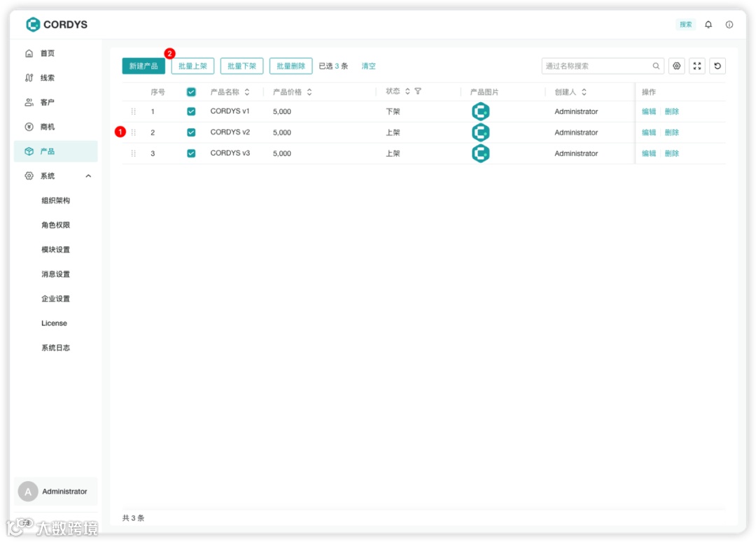The width and height of the screenshot is (756, 542).
Task: Click the 首页 home icon
Action: pyautogui.click(x=29, y=53)
